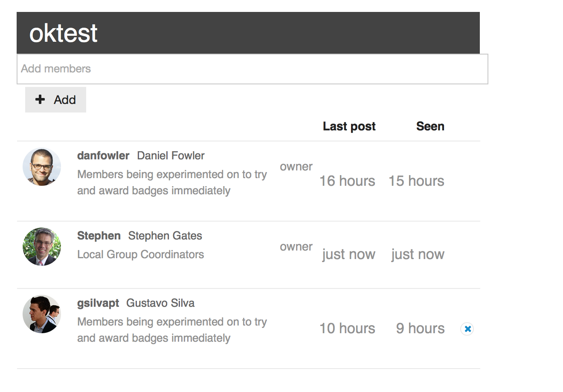The width and height of the screenshot is (563, 392).
Task: Open the Stephen username link
Action: [x=99, y=236]
